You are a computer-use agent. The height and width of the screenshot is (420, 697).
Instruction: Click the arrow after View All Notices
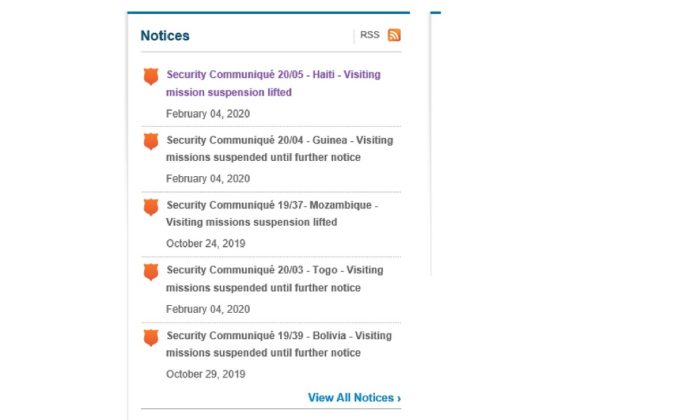click(399, 398)
